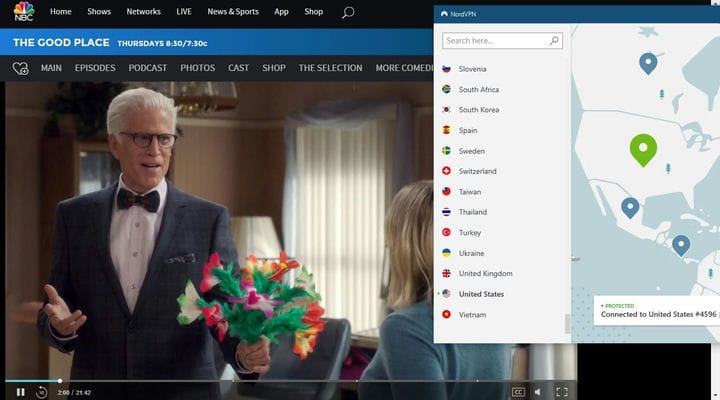Screen dimensions: 720x400
Task: Select the Mexico map pin
Action: coord(630,208)
